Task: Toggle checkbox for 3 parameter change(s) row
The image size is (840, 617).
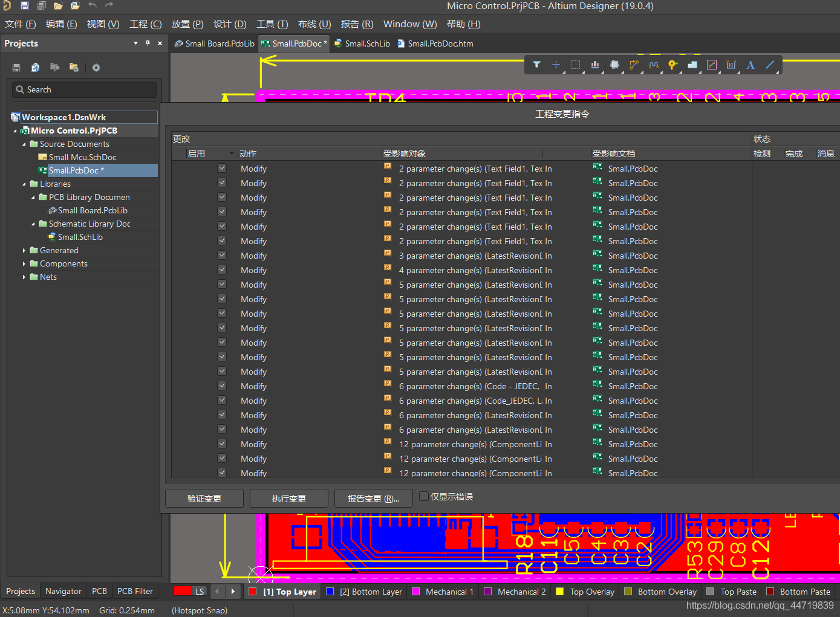Action: click(222, 256)
